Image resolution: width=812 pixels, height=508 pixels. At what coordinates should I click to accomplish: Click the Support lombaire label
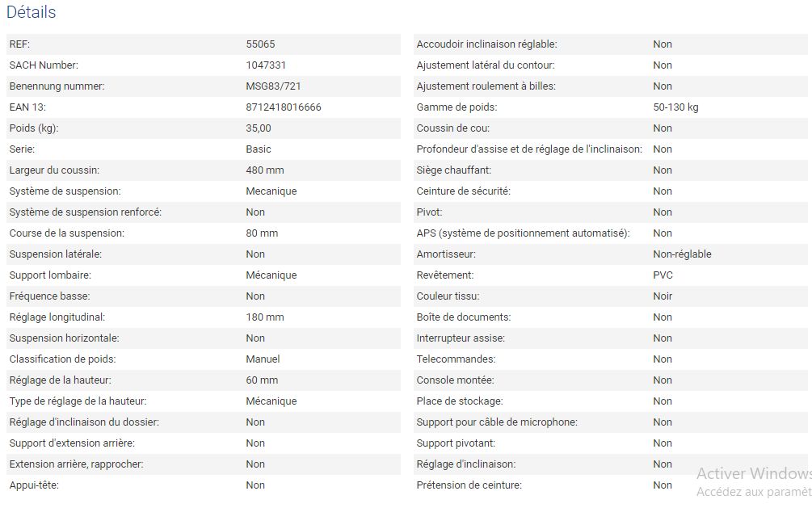50,275
